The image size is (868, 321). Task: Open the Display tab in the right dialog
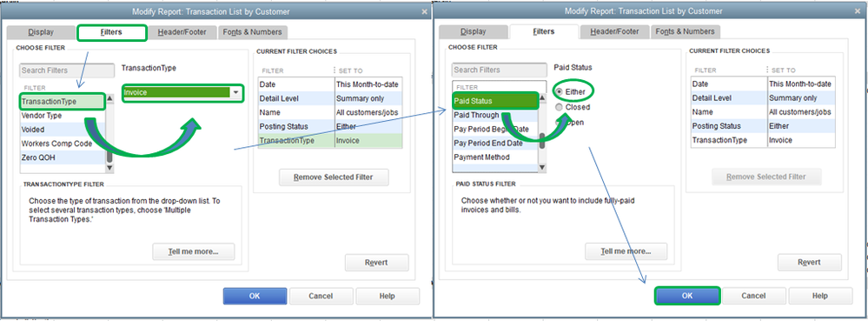pyautogui.click(x=474, y=32)
